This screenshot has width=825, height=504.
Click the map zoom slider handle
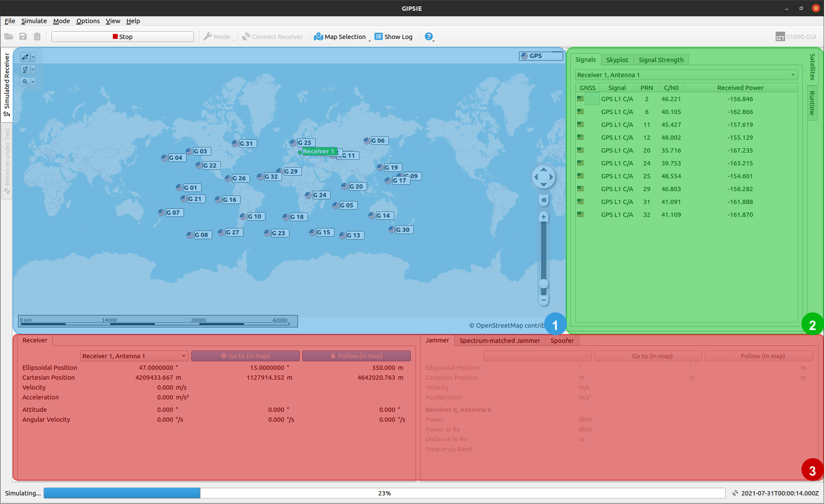pos(544,284)
